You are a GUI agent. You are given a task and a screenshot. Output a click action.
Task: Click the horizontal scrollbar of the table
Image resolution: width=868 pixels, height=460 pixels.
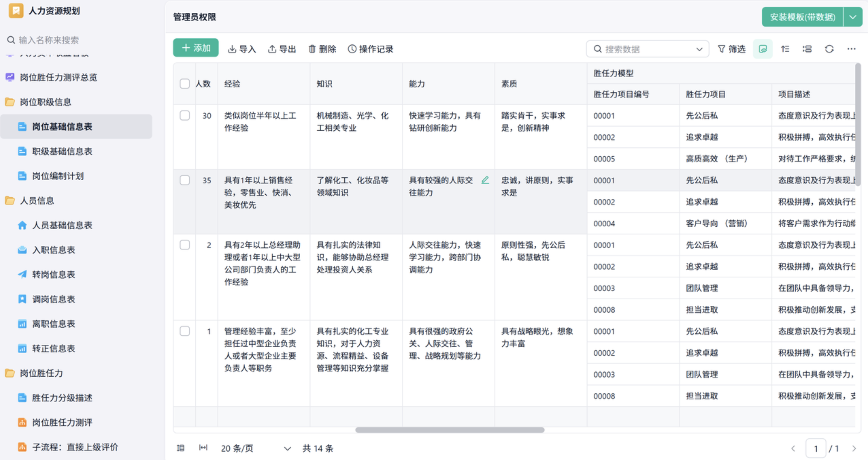450,430
